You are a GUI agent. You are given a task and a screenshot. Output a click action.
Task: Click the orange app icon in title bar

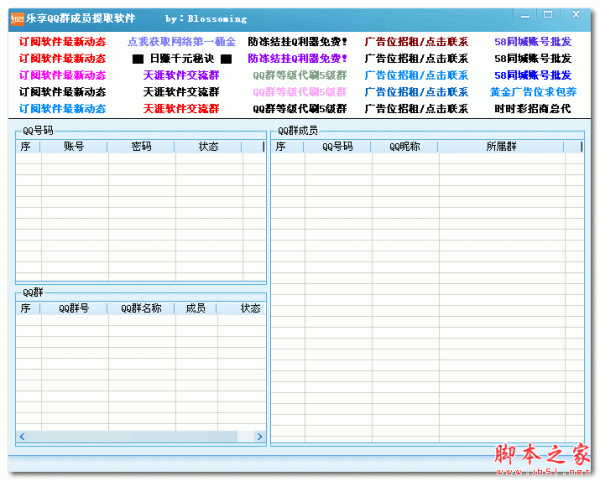pyautogui.click(x=17, y=19)
